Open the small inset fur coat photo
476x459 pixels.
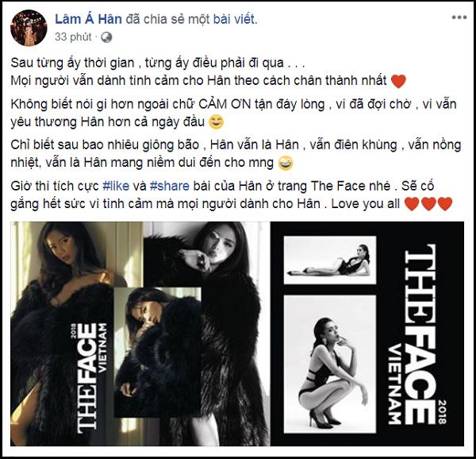pyautogui.click(x=157, y=353)
